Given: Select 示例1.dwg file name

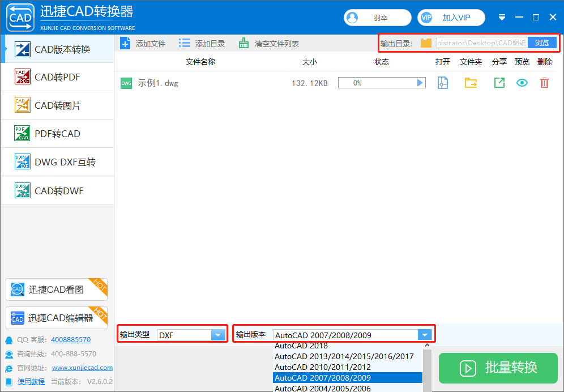Looking at the screenshot, I should [158, 83].
